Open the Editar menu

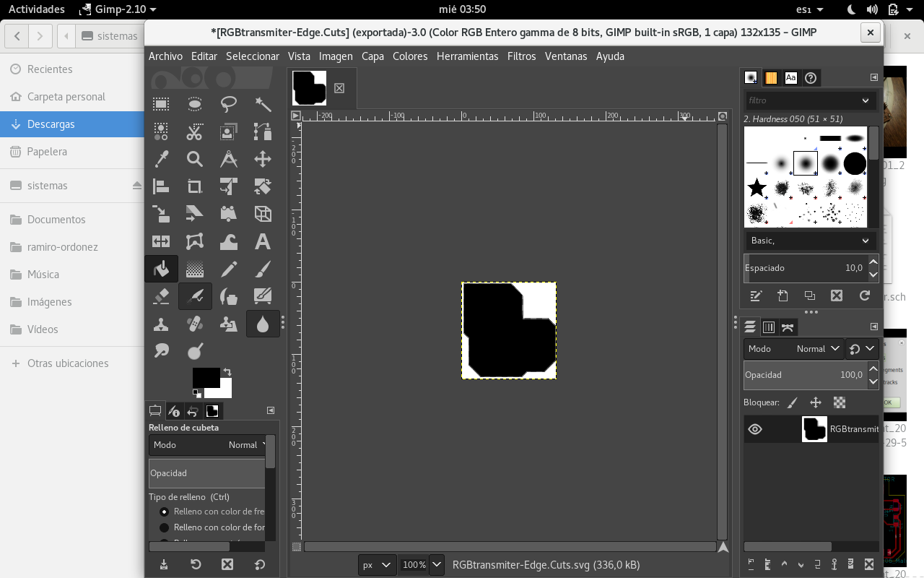tap(204, 56)
